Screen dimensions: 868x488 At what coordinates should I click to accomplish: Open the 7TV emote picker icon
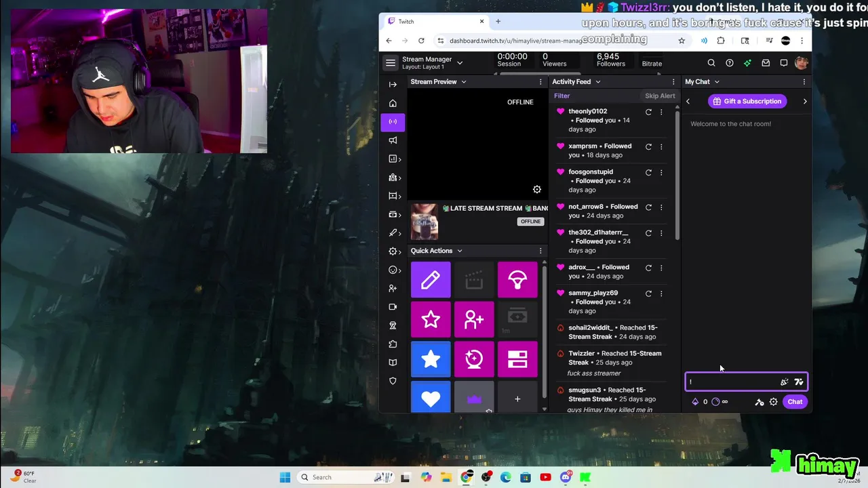point(799,382)
